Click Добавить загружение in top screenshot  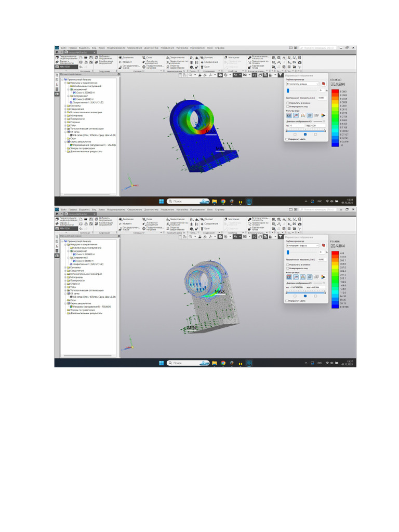103,58
